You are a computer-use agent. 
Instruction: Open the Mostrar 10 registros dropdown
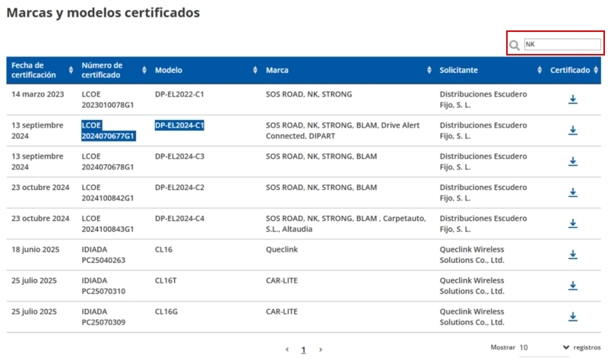[544, 347]
